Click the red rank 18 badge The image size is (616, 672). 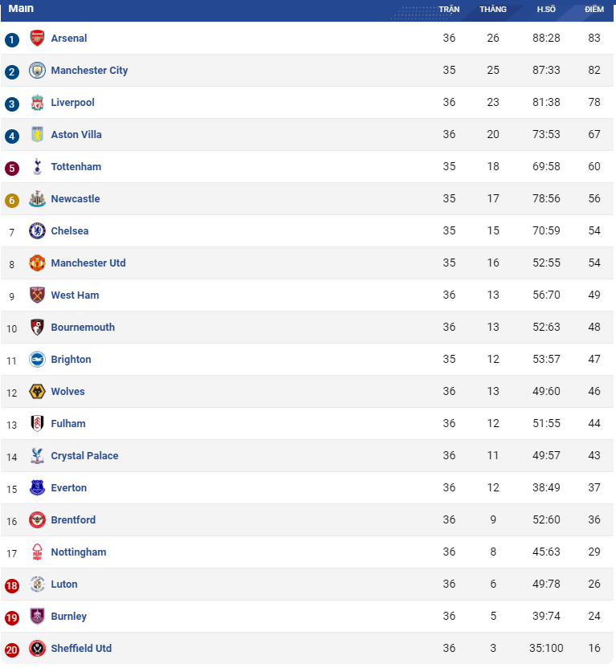pos(12,586)
